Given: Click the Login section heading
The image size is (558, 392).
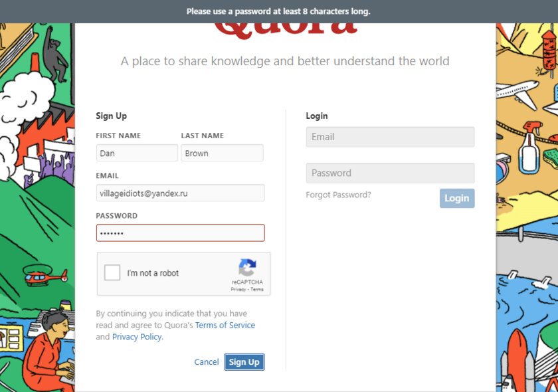Looking at the screenshot, I should [317, 116].
